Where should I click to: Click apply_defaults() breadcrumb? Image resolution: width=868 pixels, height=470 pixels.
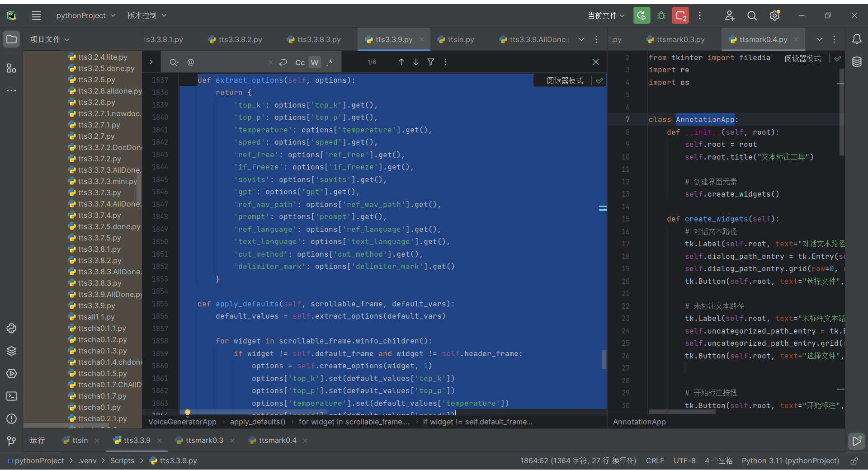pos(258,422)
